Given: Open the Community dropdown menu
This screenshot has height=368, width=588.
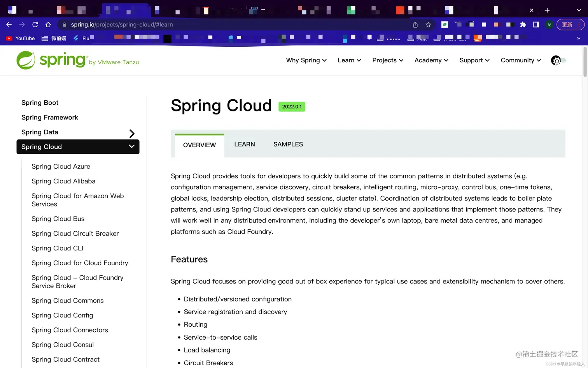Looking at the screenshot, I should point(521,60).
